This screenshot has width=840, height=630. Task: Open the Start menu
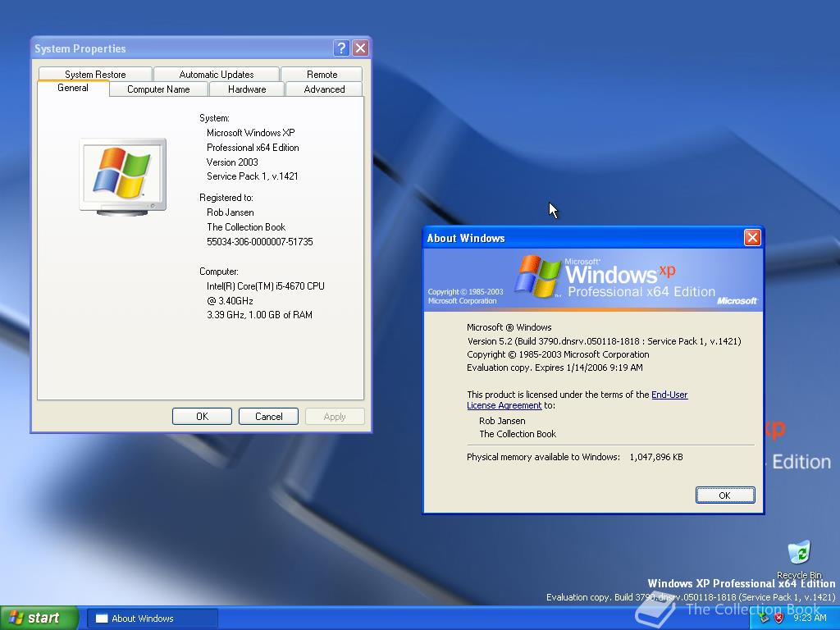[39, 618]
